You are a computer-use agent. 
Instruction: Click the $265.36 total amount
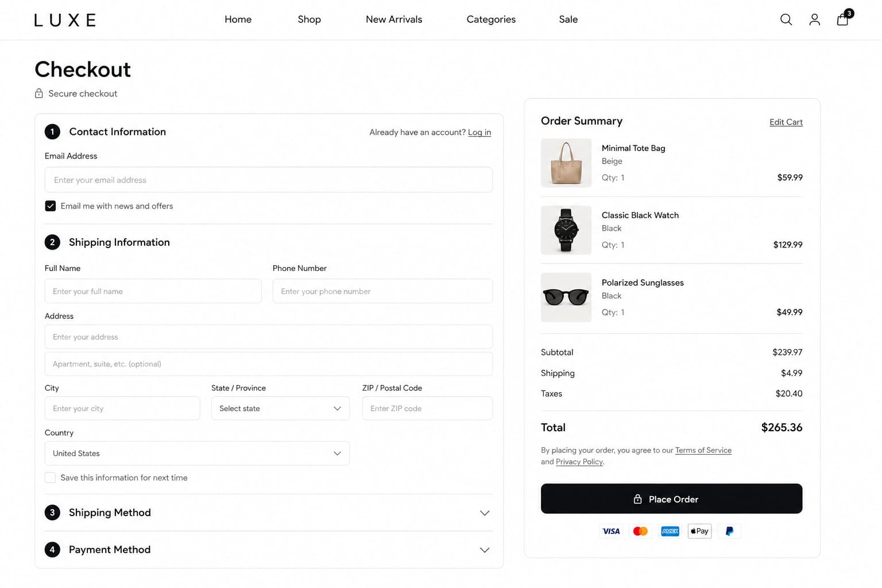pyautogui.click(x=782, y=427)
